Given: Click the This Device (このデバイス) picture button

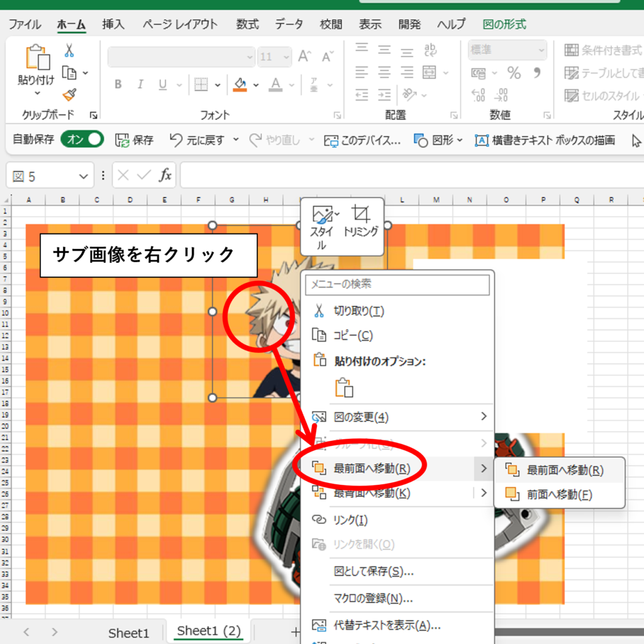Looking at the screenshot, I should point(362,140).
